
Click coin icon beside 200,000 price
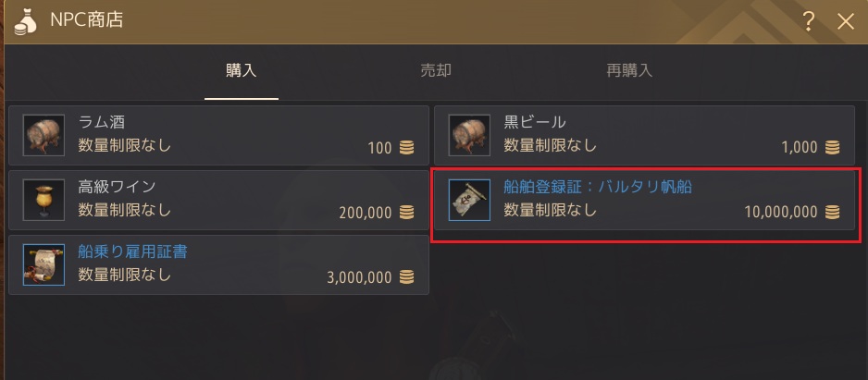[407, 212]
